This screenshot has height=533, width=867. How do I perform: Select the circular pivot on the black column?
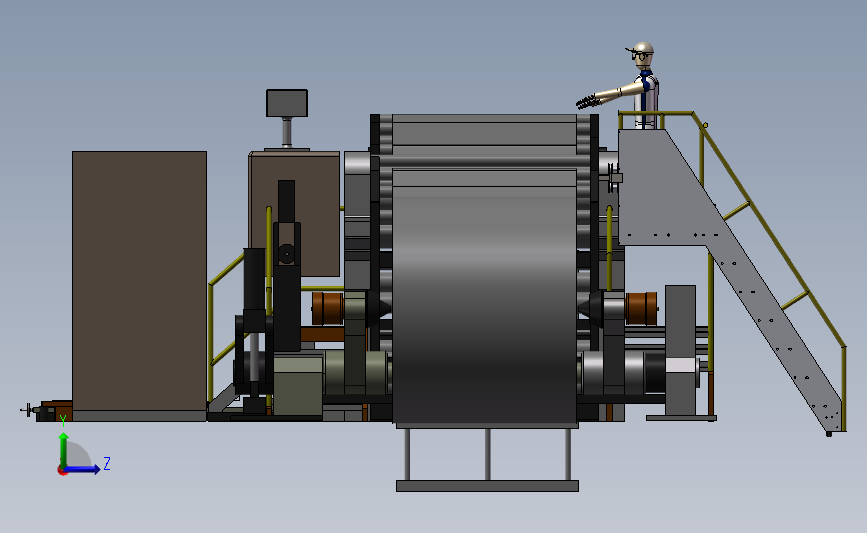(286, 254)
